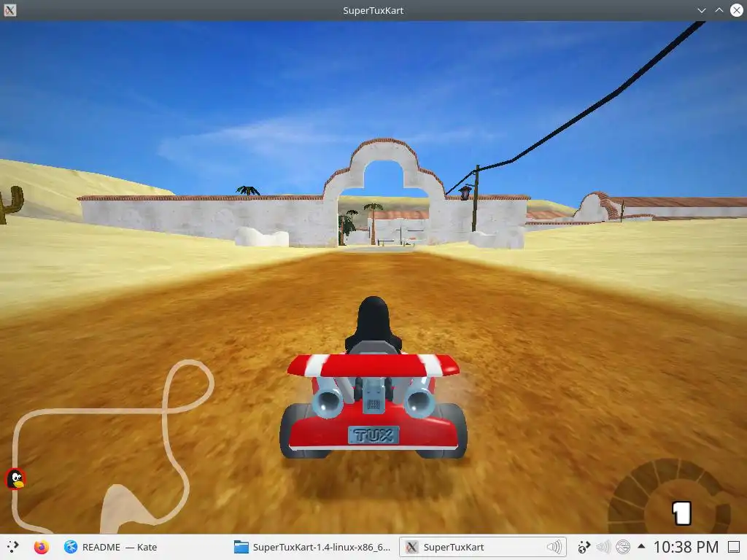Click the race position number 1

click(x=681, y=513)
